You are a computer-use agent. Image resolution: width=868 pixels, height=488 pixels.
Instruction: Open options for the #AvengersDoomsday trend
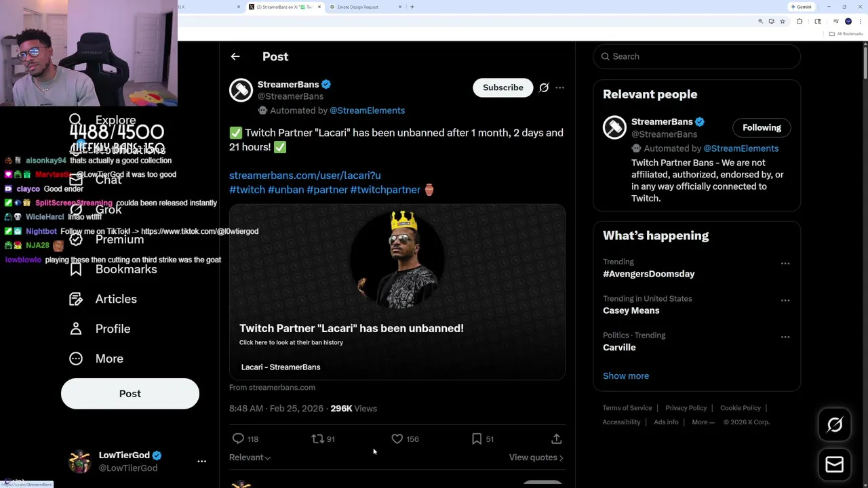785,264
